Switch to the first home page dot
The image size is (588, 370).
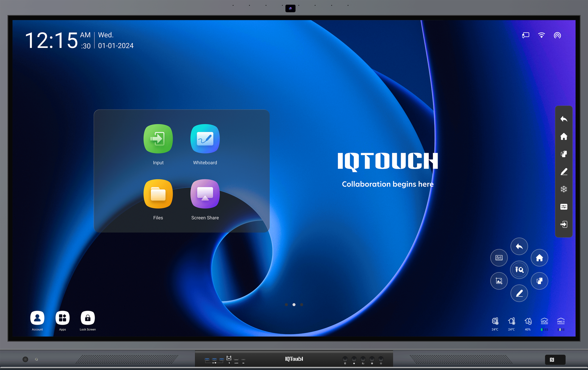(x=286, y=305)
